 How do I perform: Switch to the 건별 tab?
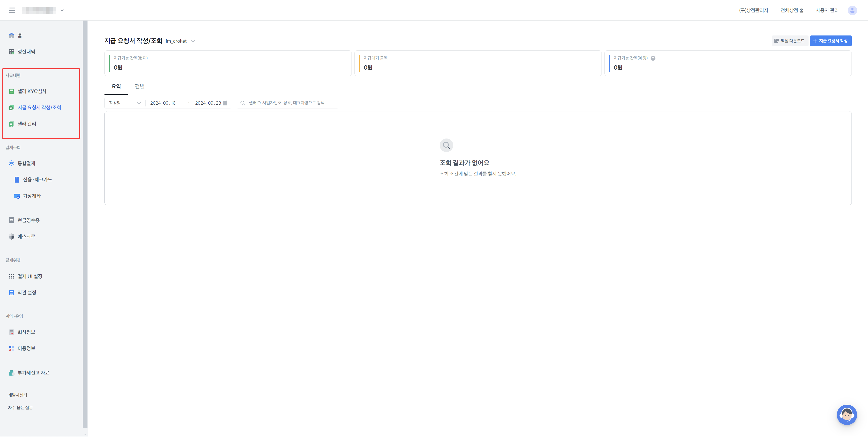coord(139,87)
